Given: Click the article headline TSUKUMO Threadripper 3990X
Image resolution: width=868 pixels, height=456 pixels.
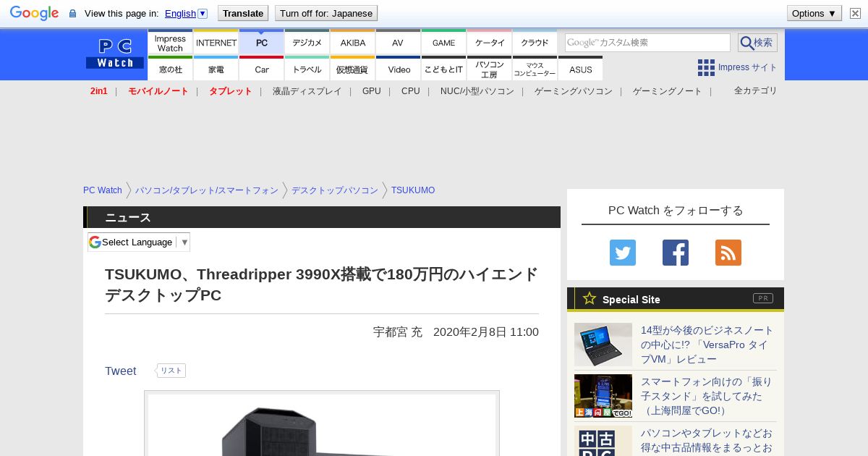Looking at the screenshot, I should tap(322, 284).
